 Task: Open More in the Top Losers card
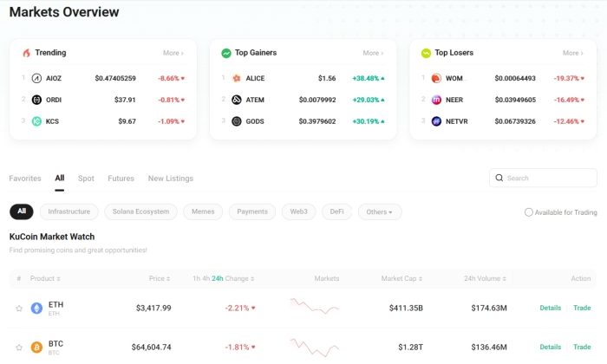[571, 53]
